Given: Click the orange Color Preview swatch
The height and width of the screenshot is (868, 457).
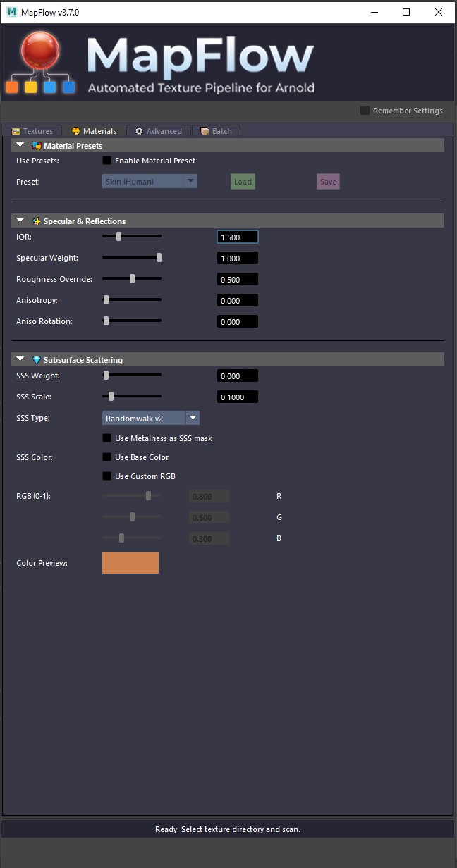Looking at the screenshot, I should pos(130,563).
